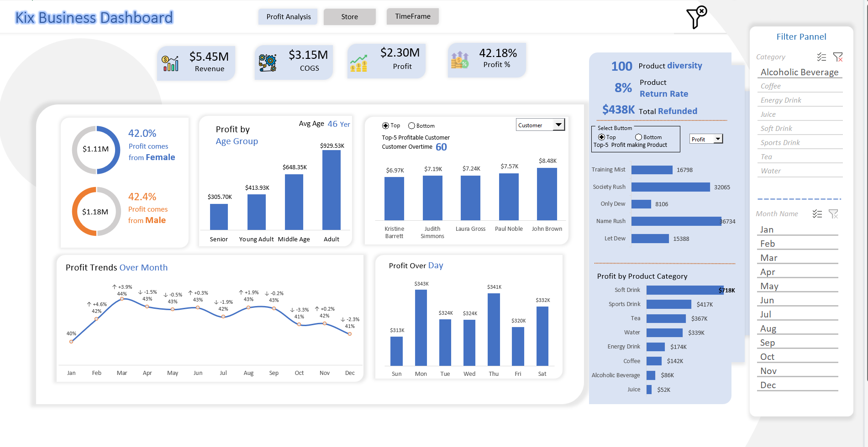This screenshot has width=868, height=447.
Task: Toggle multi-select in the Month Name slicer
Action: click(817, 214)
